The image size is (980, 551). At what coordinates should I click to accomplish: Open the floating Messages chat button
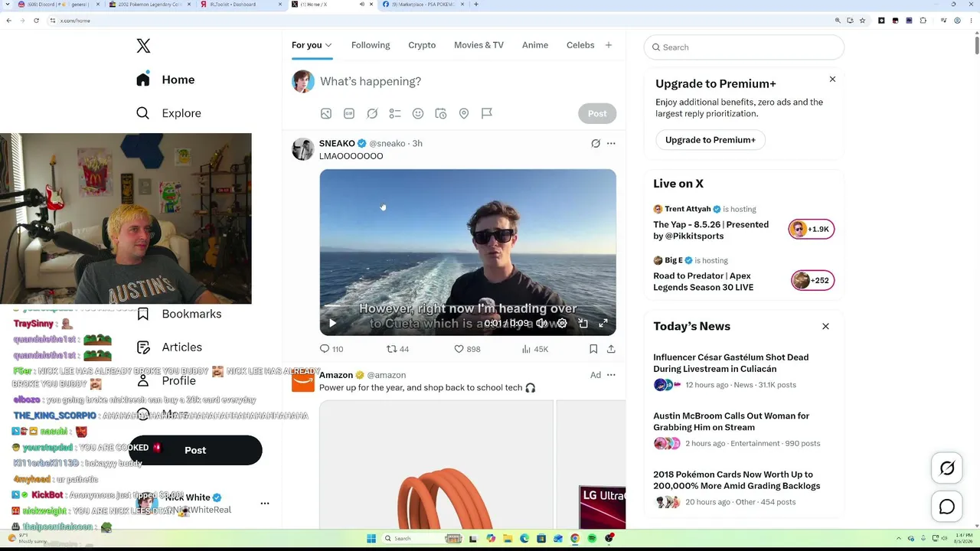(x=947, y=507)
